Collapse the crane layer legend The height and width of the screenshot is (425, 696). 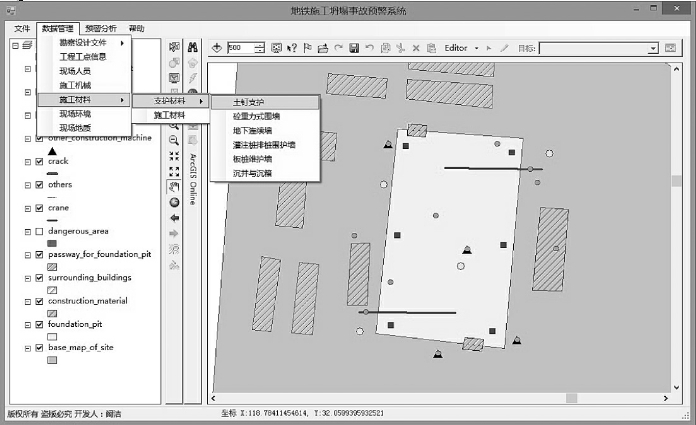[28, 208]
